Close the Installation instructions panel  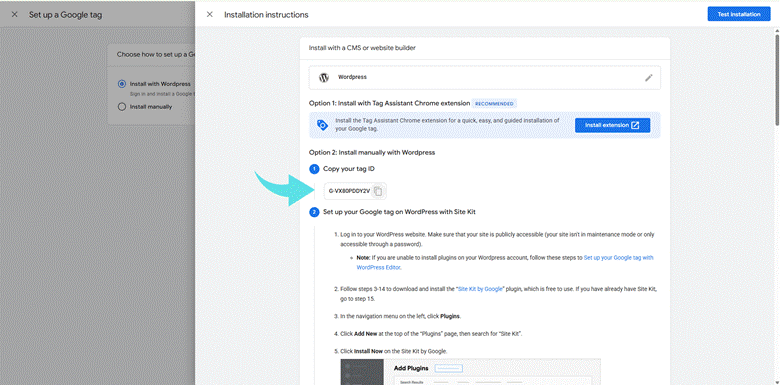(x=209, y=14)
